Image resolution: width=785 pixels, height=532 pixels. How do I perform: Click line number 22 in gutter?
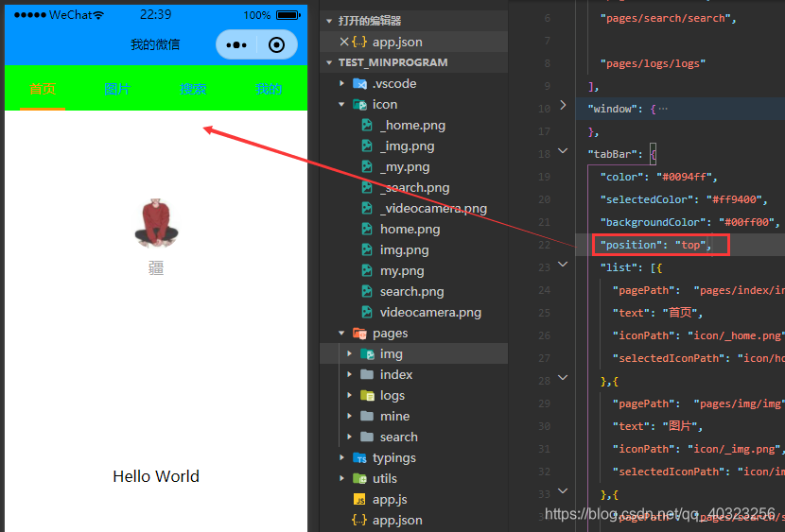pyautogui.click(x=544, y=245)
